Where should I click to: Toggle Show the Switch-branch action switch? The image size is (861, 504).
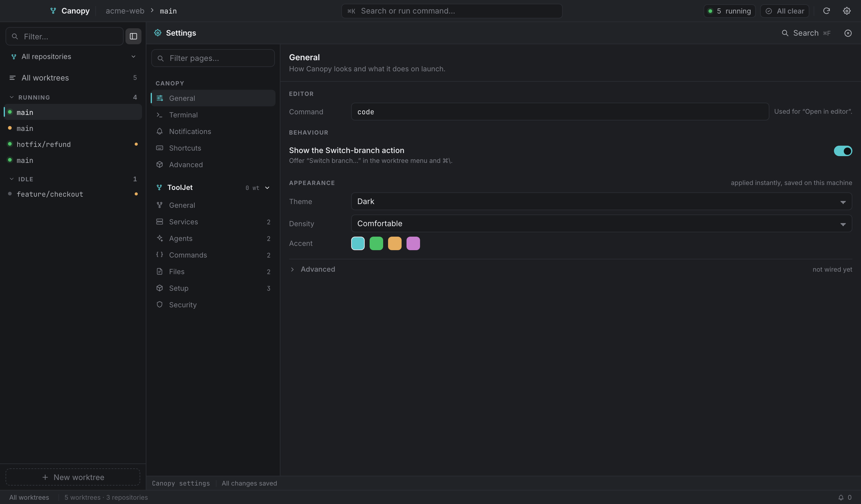pos(843,151)
